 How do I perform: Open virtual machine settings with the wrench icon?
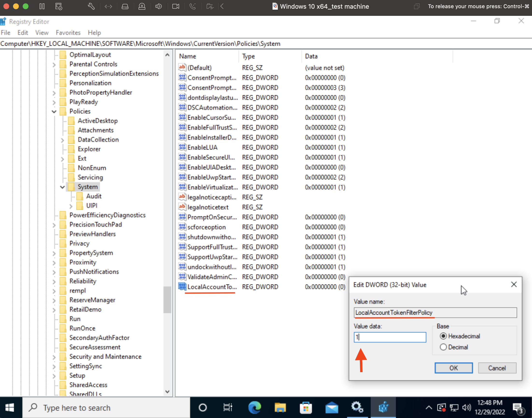[91, 6]
